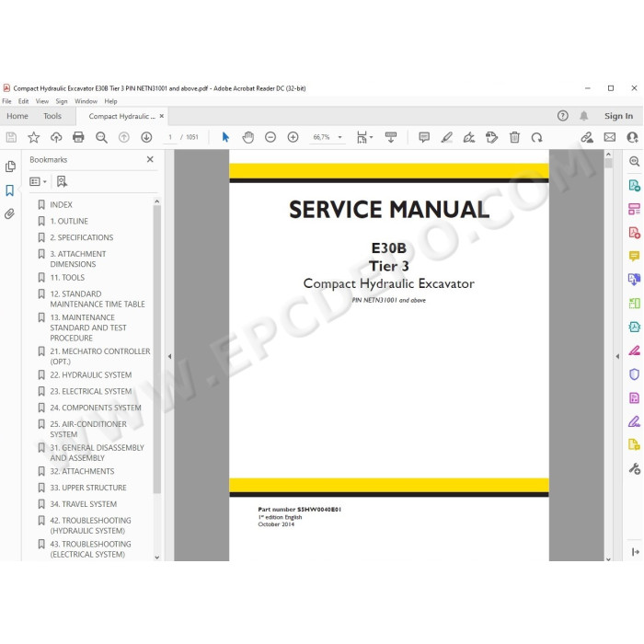Open the INDEX bookmark
The image size is (644, 644).
click(x=61, y=204)
